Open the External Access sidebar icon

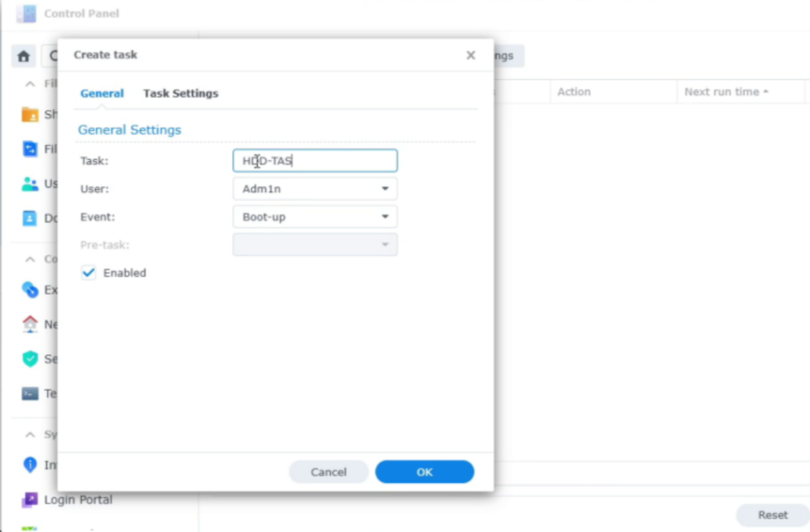coord(30,290)
